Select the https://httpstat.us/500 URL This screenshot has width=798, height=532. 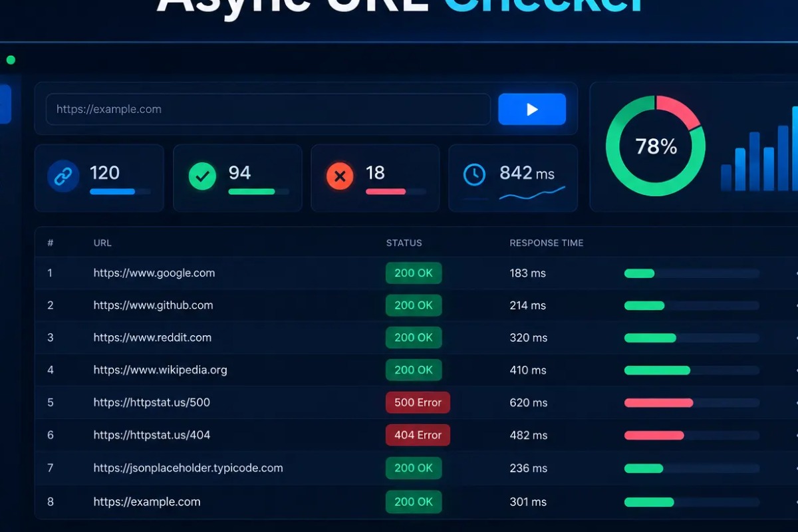pyautogui.click(x=152, y=402)
